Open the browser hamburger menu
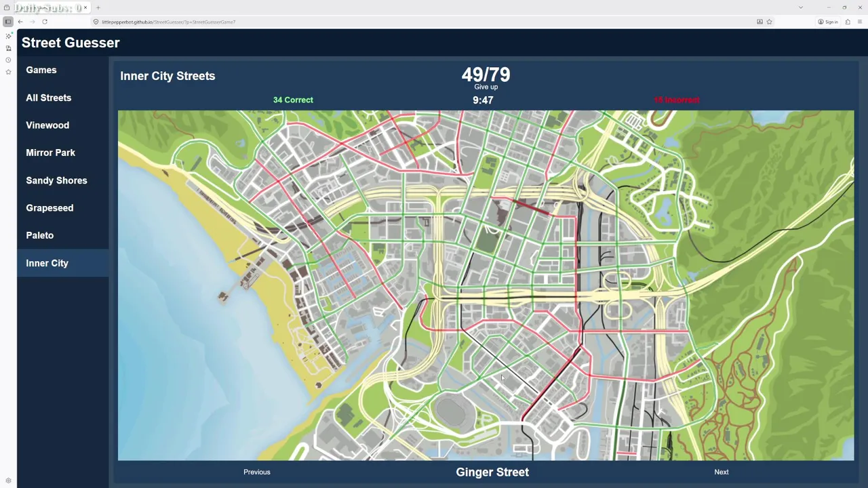This screenshot has width=868, height=488. pos(859,22)
